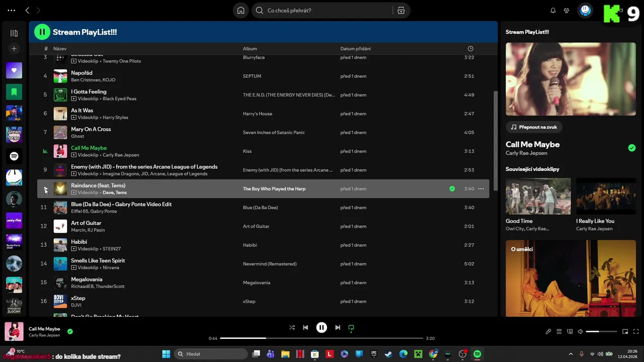This screenshot has width=644, height=362.
Task: Open the miniplayer icon
Action: tap(625, 331)
